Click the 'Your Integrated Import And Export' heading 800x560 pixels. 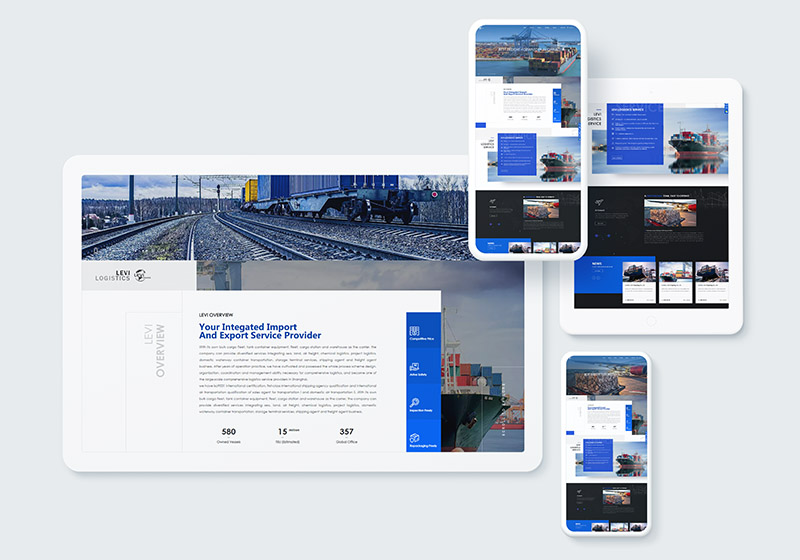pyautogui.click(x=260, y=331)
